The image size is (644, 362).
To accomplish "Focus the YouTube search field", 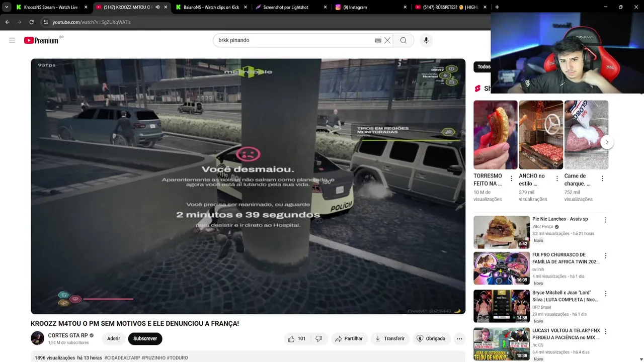I will [x=294, y=40].
